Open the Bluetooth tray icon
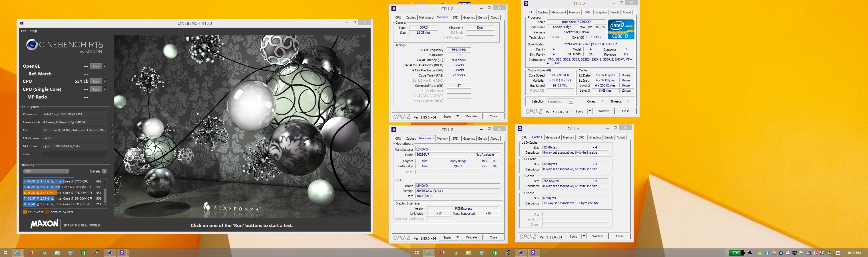This screenshot has width=868, height=257. pos(781,253)
